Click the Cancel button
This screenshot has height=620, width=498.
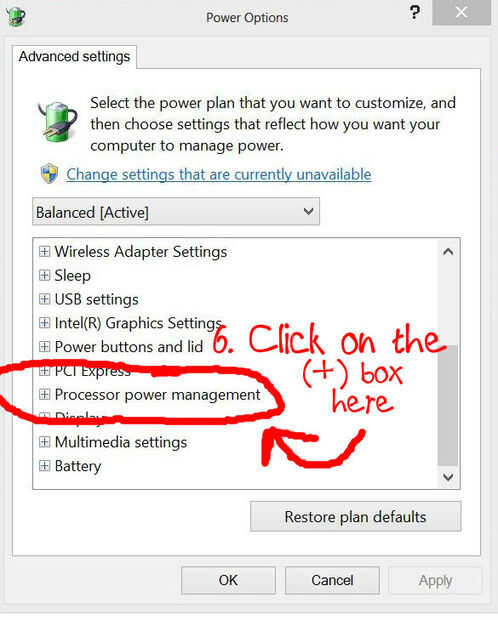(332, 580)
